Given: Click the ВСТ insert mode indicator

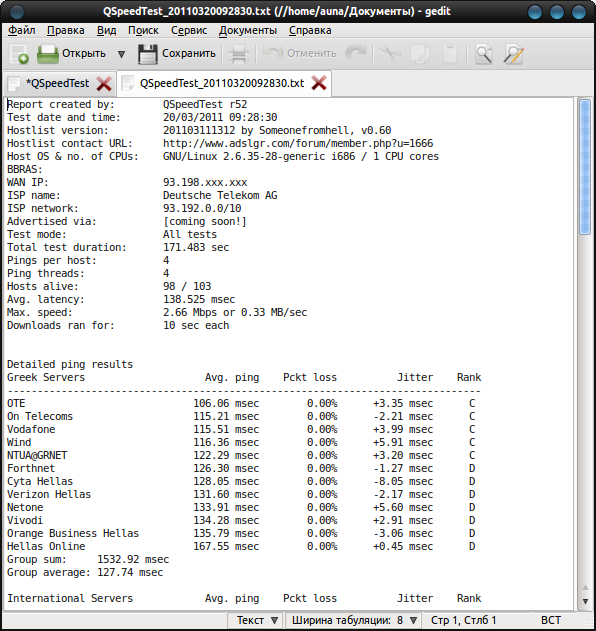Looking at the screenshot, I should tap(551, 620).
